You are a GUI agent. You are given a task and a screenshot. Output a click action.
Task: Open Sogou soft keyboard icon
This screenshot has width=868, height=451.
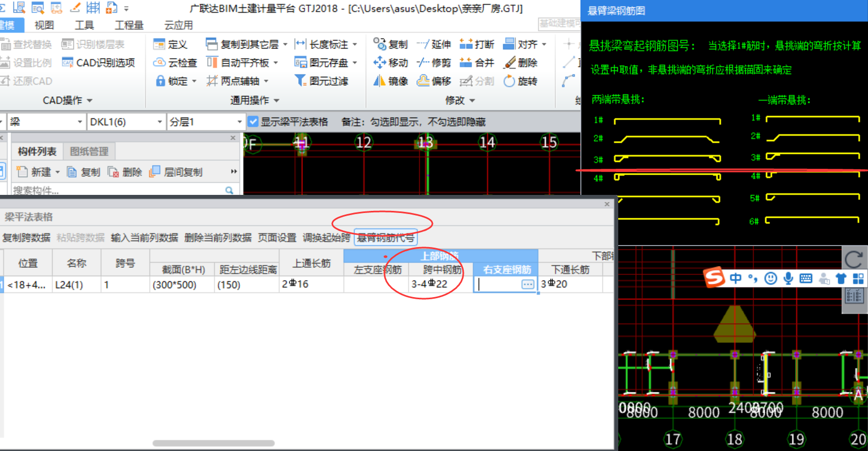[806, 278]
